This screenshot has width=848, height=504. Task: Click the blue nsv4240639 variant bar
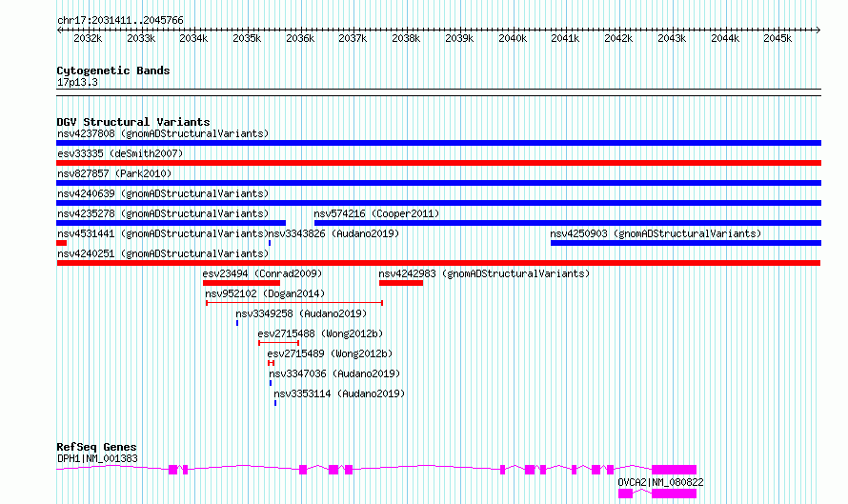pos(438,203)
